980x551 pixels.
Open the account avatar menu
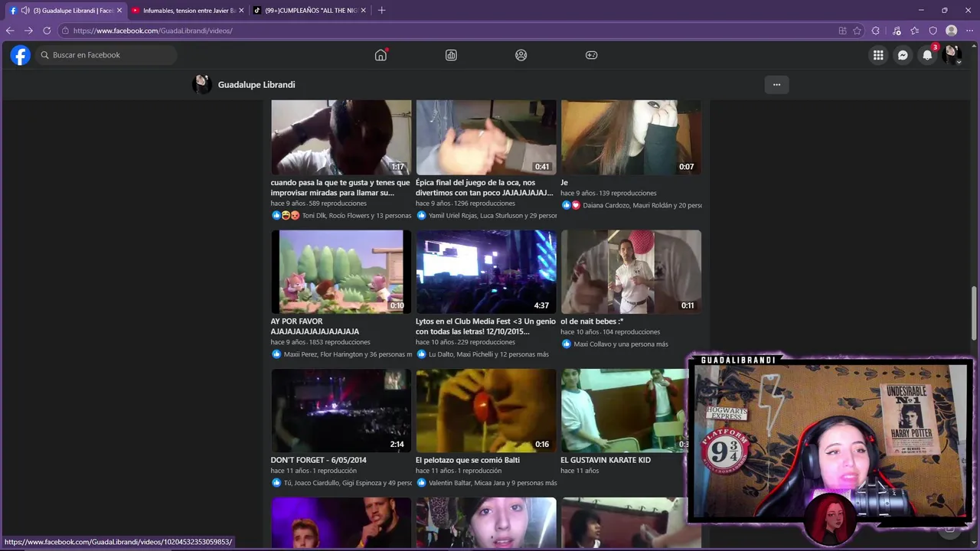click(x=952, y=55)
